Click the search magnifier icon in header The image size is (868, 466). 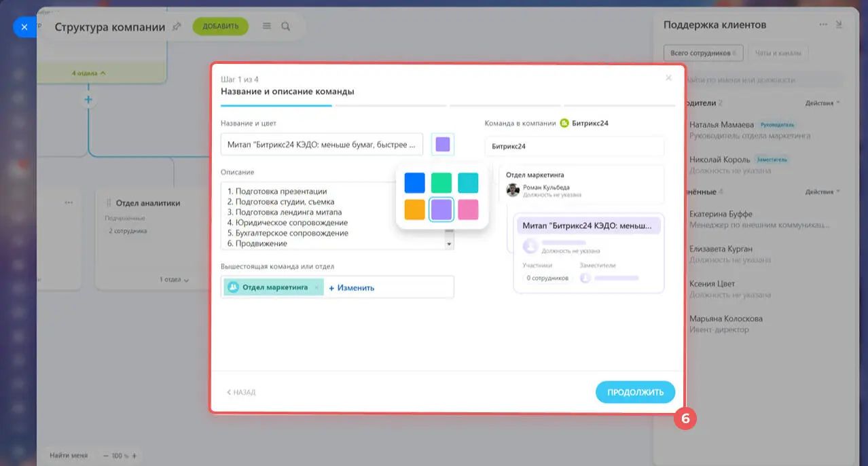[x=286, y=26]
